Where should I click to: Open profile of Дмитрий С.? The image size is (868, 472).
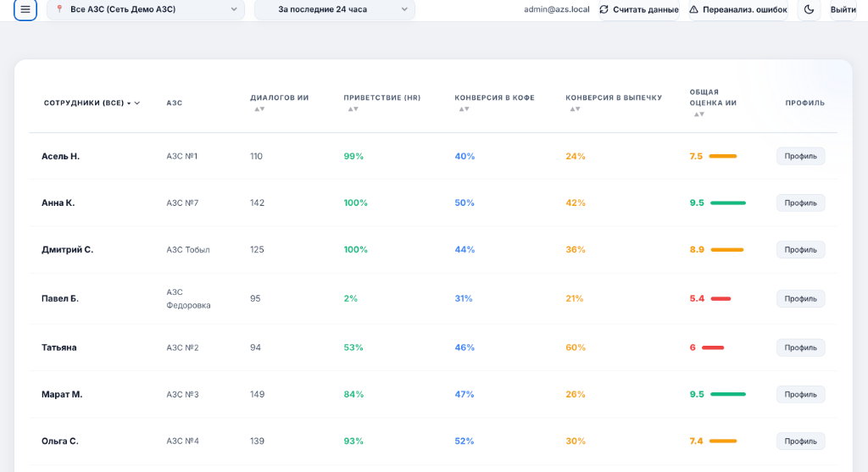tap(800, 249)
